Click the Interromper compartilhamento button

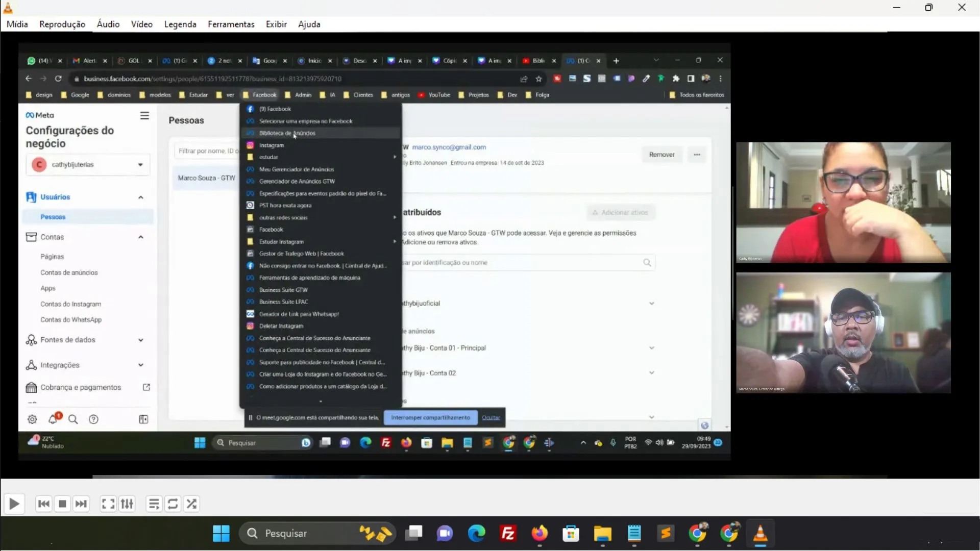430,417
